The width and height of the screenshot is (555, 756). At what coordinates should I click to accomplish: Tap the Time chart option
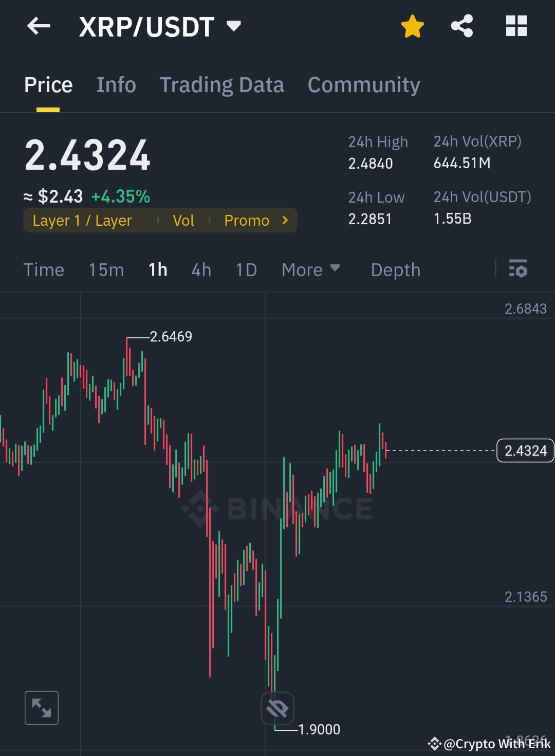coord(44,269)
